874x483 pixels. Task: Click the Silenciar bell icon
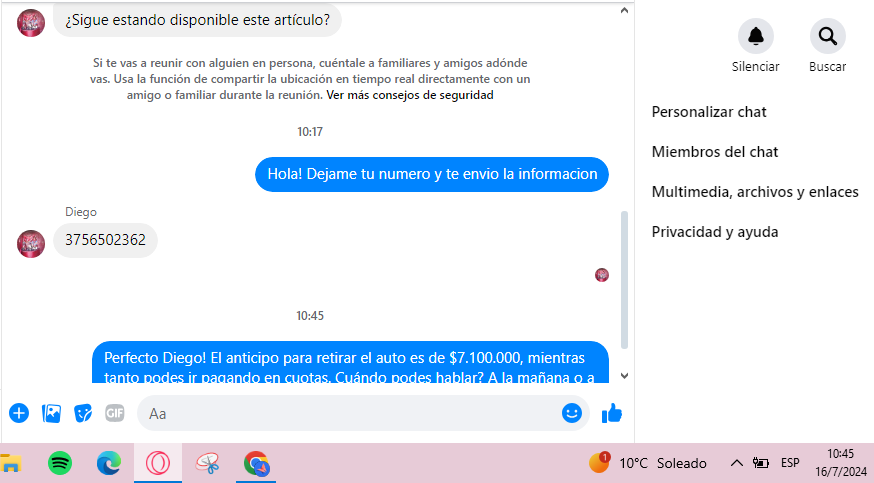(755, 37)
